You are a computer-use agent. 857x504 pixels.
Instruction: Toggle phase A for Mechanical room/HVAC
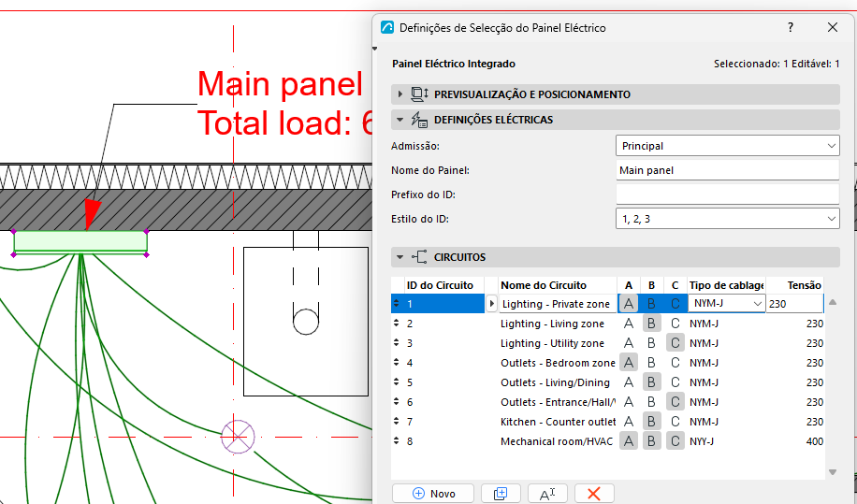pyautogui.click(x=629, y=441)
